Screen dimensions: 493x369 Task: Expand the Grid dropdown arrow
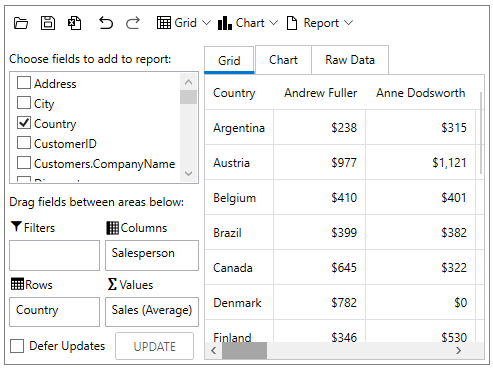click(207, 23)
